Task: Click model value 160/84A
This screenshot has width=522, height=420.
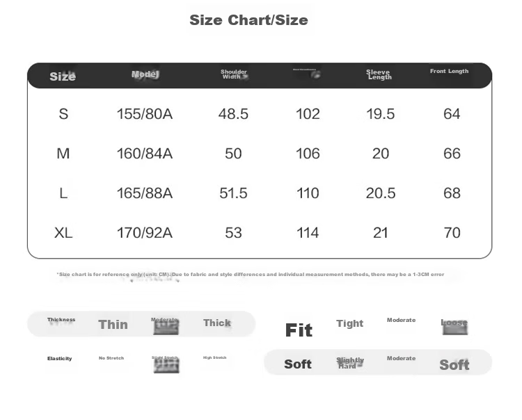Action: pos(145,154)
